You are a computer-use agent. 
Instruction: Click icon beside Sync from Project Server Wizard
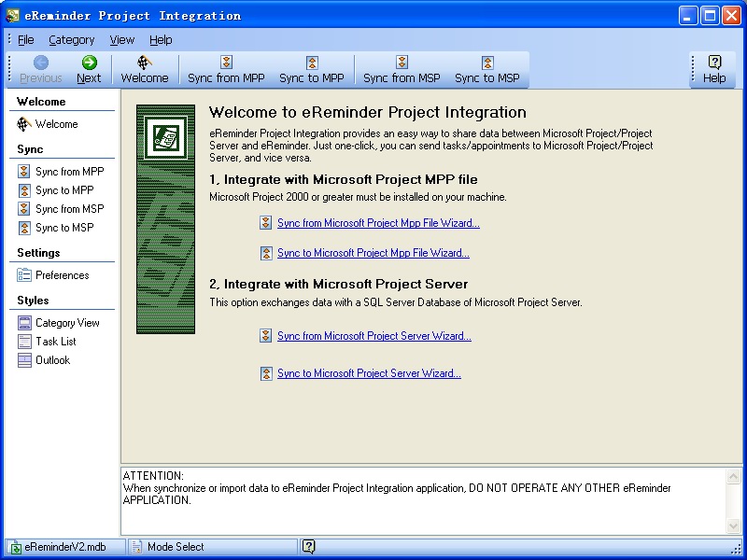[x=266, y=336]
